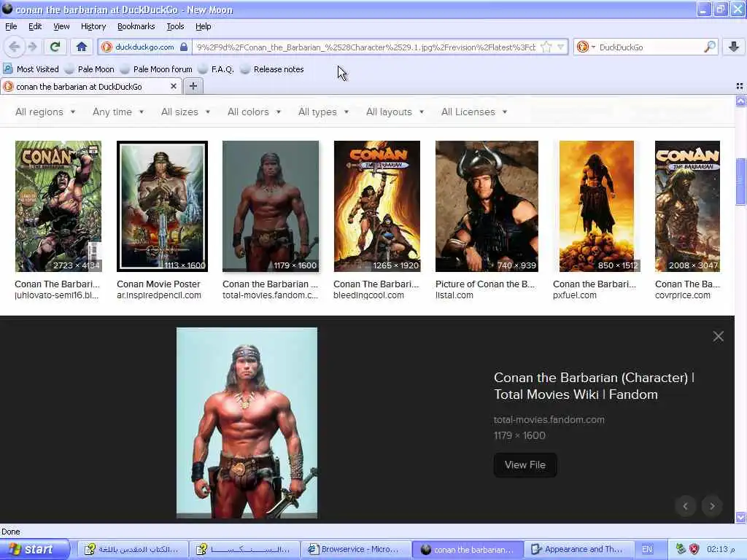Expand the All sizes filter
The width and height of the screenshot is (747, 560).
tap(185, 112)
